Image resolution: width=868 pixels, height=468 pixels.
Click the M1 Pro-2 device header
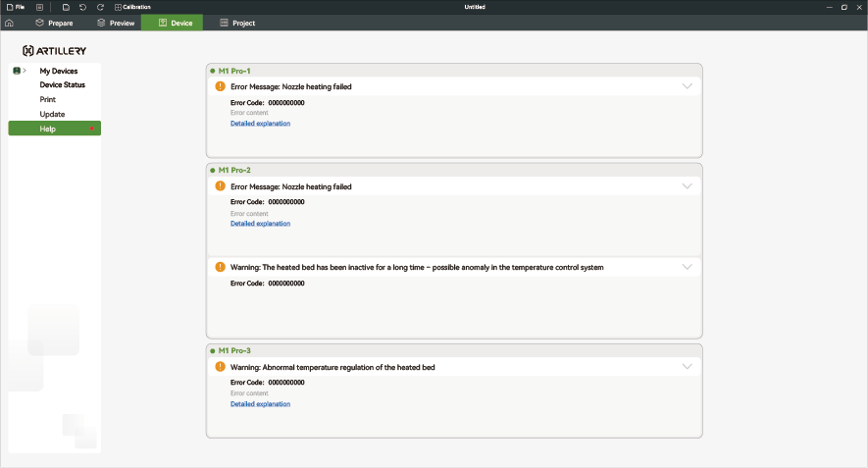pos(454,170)
